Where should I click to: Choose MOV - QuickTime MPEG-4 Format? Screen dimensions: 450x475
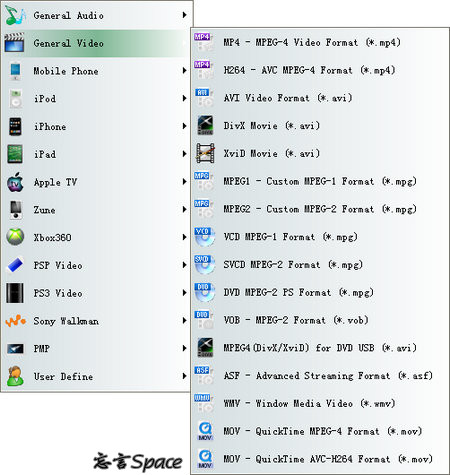click(320, 431)
